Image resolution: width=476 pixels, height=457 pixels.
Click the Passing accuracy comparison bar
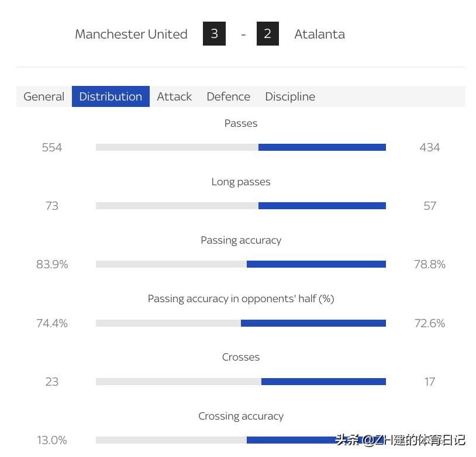[x=240, y=264]
